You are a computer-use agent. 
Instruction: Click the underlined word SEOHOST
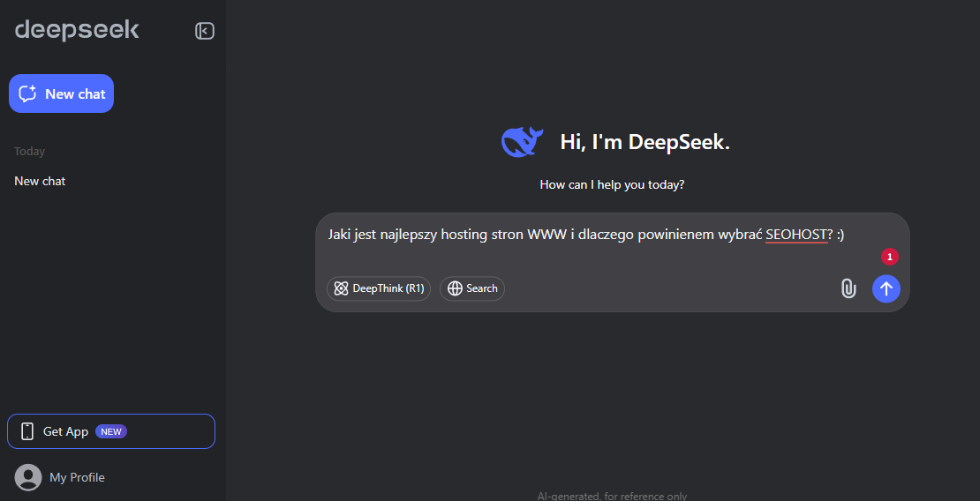[797, 235]
